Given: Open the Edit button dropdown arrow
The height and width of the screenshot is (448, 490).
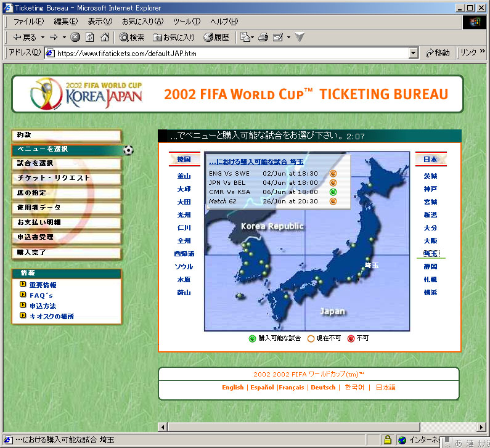Looking at the screenshot, I should click(288, 38).
